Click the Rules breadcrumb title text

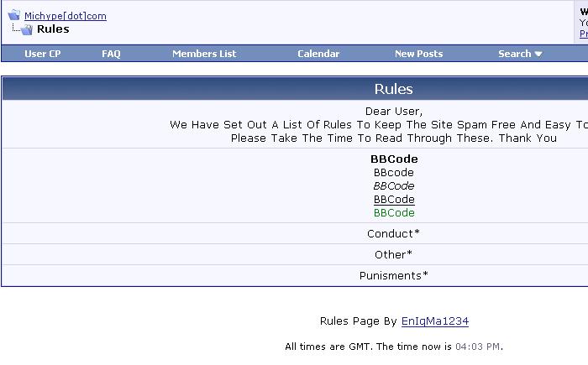pos(53,29)
